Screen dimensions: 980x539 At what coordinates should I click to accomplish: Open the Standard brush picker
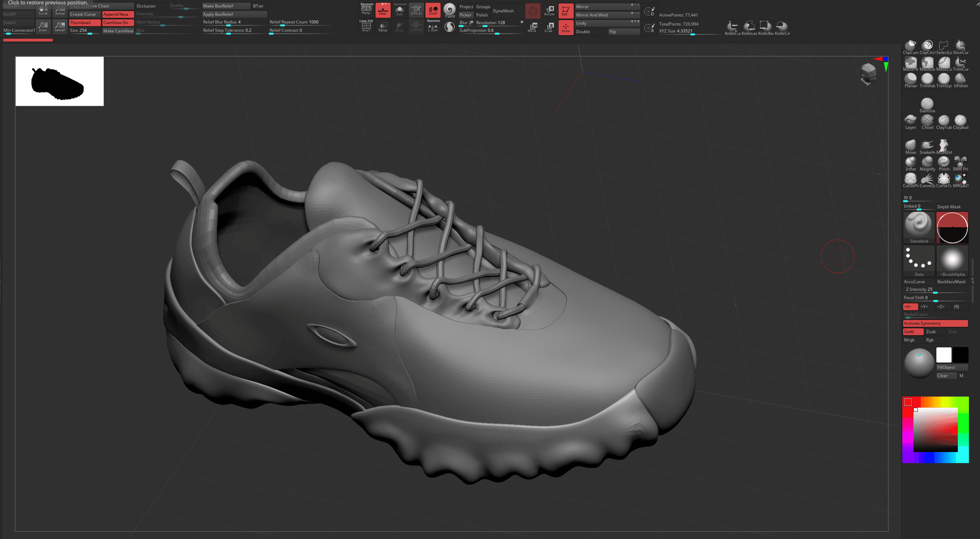coord(919,228)
